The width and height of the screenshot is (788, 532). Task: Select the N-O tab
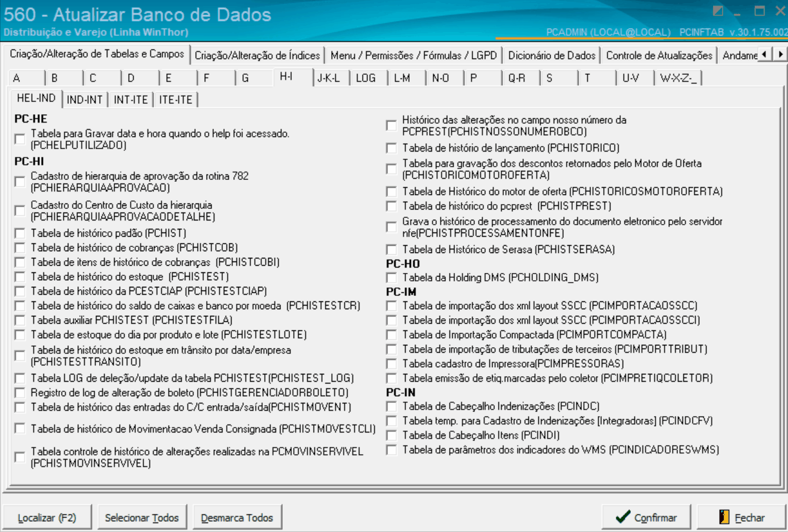point(445,78)
